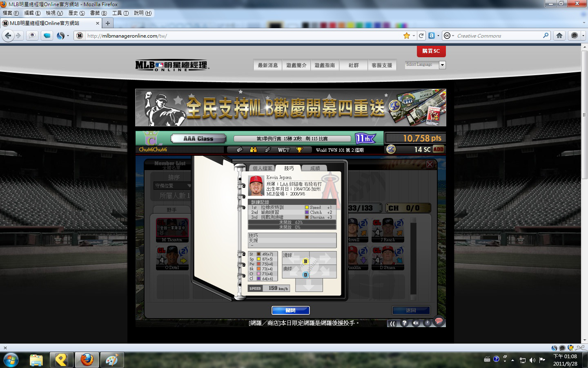The width and height of the screenshot is (588, 368).
Task: Open the 書籤 (B) menu
Action: 98,13
